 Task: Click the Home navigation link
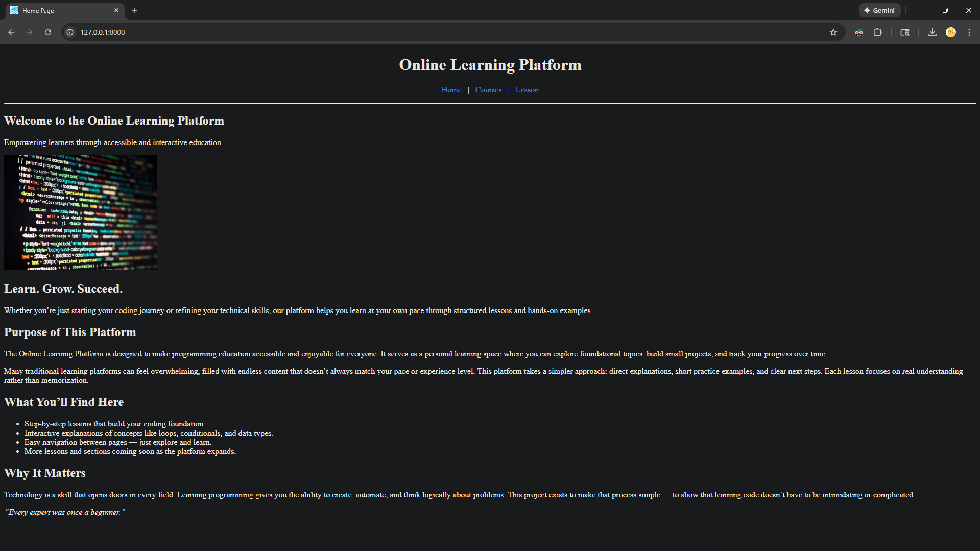click(x=451, y=90)
